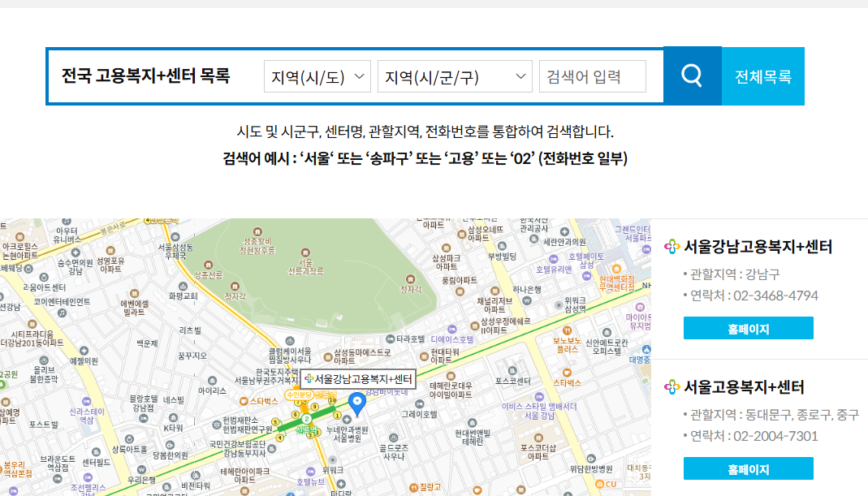Click the 골드로즈 사우나 map label
868x496 pixels.
coord(394,452)
